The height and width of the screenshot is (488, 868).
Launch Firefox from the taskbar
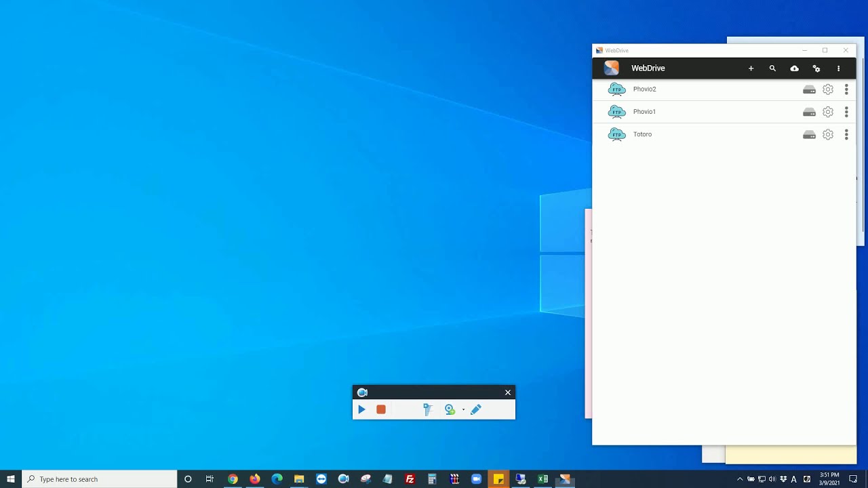(255, 479)
